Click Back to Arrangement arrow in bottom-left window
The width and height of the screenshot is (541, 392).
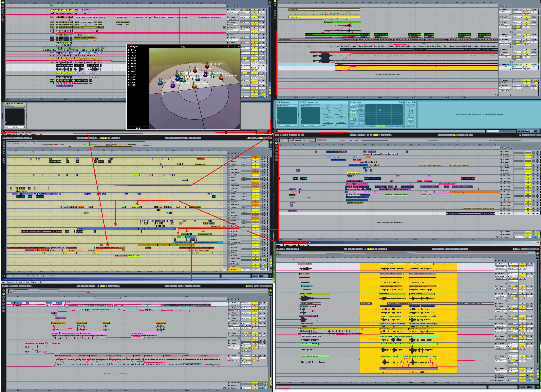(108, 286)
